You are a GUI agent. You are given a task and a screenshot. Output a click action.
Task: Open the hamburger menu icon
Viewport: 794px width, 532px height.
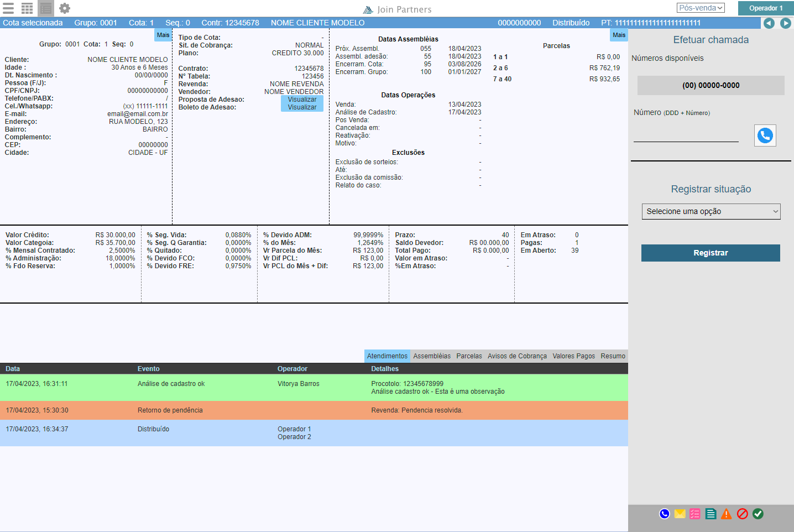pyautogui.click(x=8, y=8)
